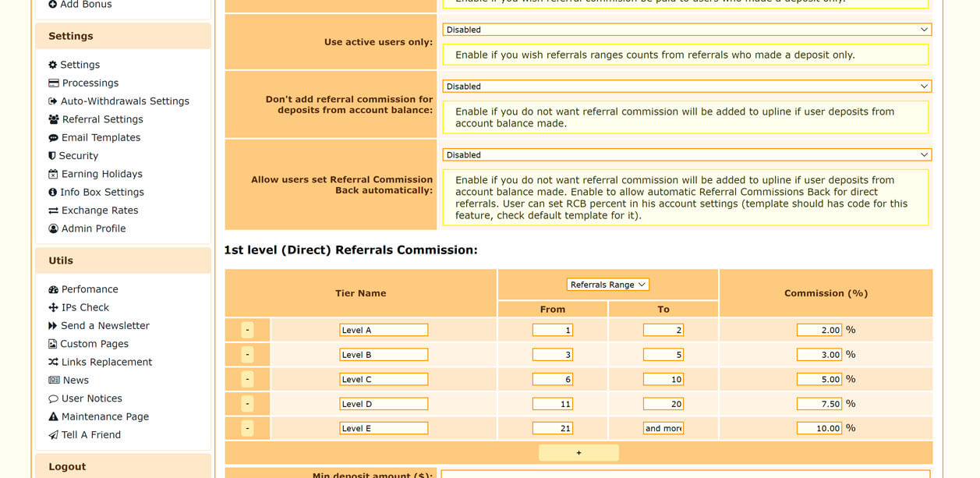Click '1st level (Direct) Referrals Commission:' heading

tap(351, 250)
